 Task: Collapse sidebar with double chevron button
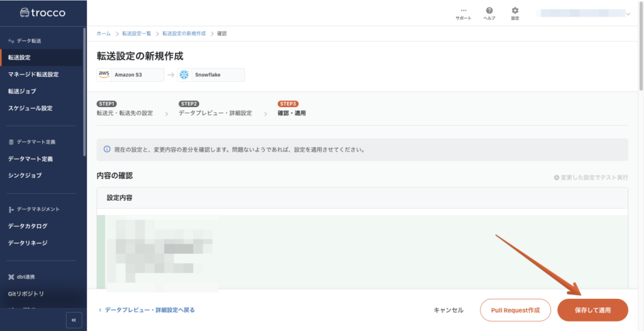coord(74,320)
